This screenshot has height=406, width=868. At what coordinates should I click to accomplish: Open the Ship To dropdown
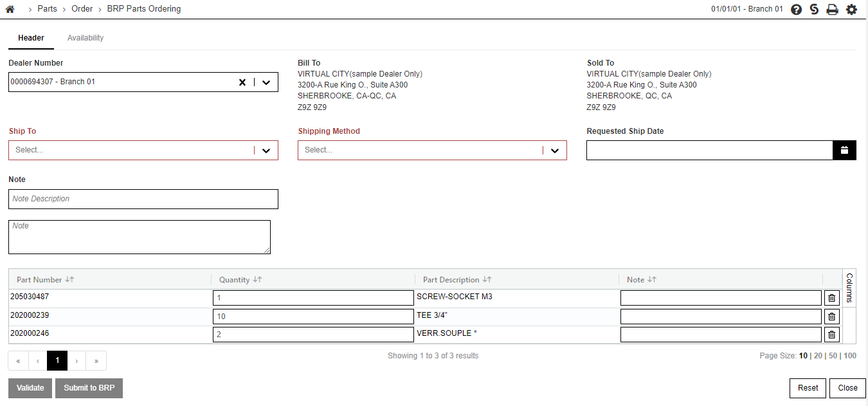click(x=143, y=150)
